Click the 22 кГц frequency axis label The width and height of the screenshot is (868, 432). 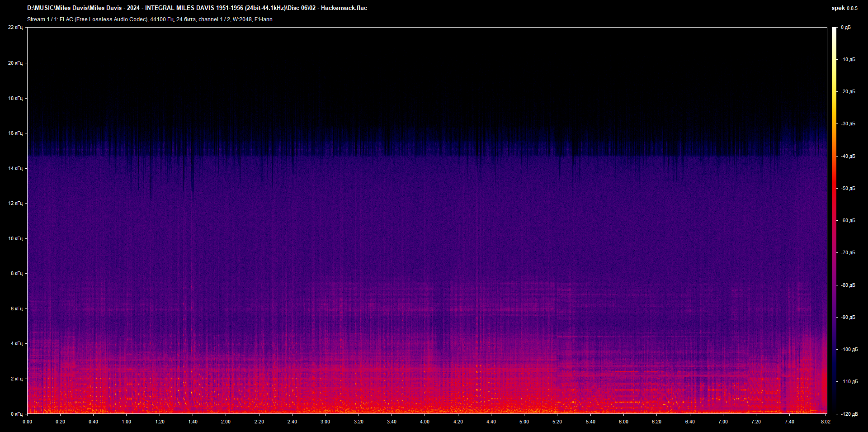pos(15,28)
